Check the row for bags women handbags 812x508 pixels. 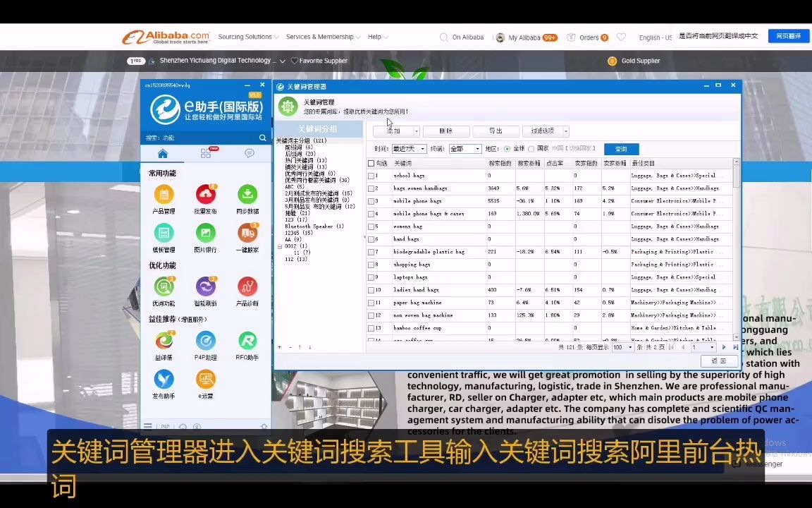click(371, 188)
